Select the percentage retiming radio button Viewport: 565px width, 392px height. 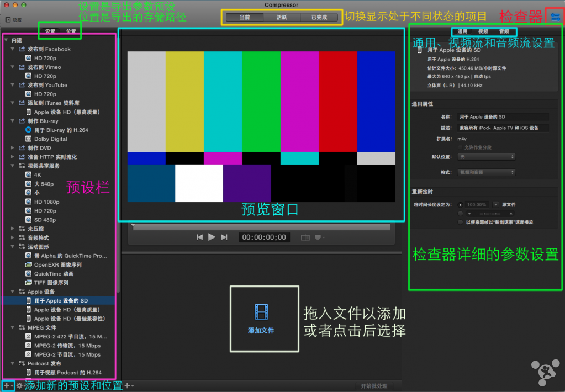pos(461,204)
